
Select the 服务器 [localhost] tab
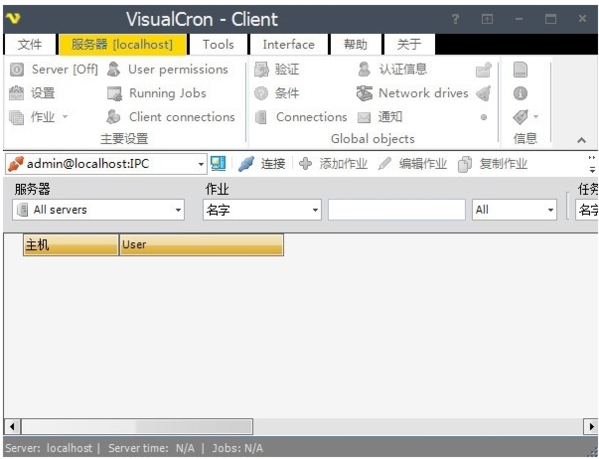122,44
